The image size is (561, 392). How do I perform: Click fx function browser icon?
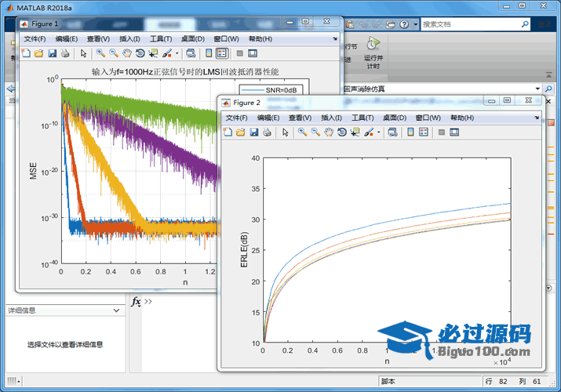(x=136, y=302)
